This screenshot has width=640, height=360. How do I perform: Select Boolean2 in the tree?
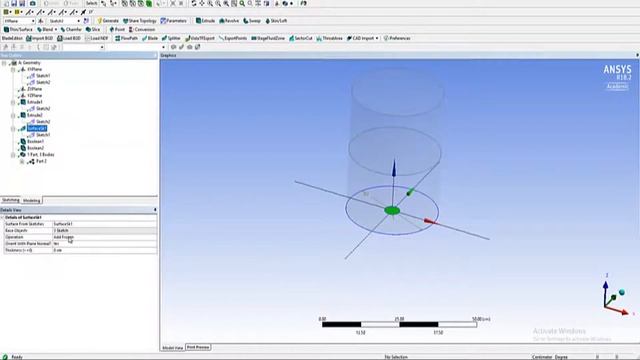pos(36,148)
